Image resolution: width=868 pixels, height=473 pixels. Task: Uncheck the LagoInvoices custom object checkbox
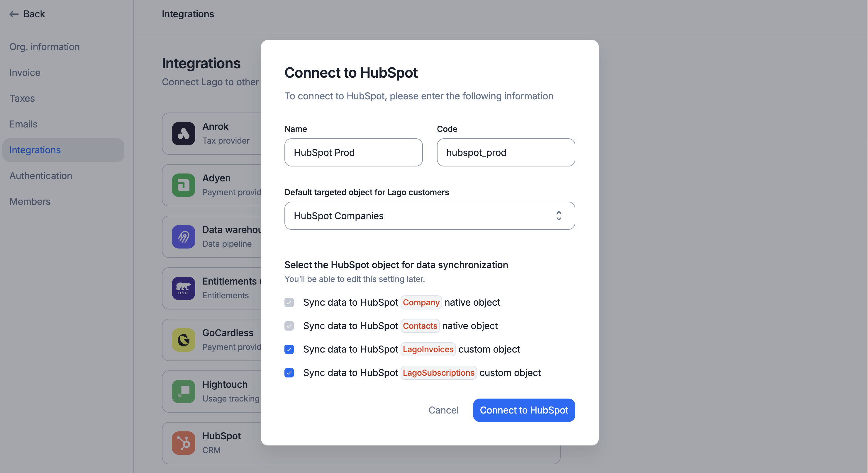pyautogui.click(x=289, y=349)
